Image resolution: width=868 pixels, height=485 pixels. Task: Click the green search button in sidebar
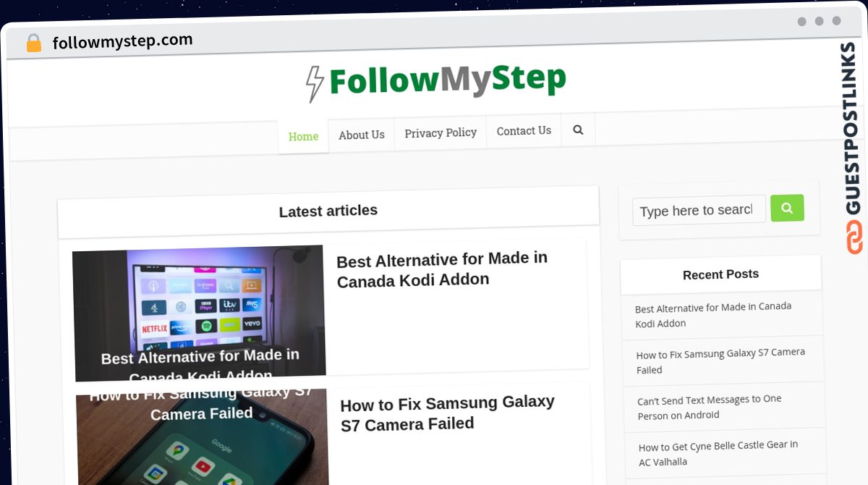(787, 208)
